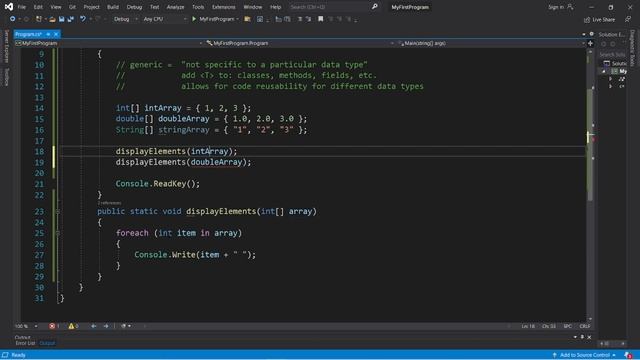Open the Debug menu
Image resolution: width=640 pixels, height=360 pixels.
point(134,7)
